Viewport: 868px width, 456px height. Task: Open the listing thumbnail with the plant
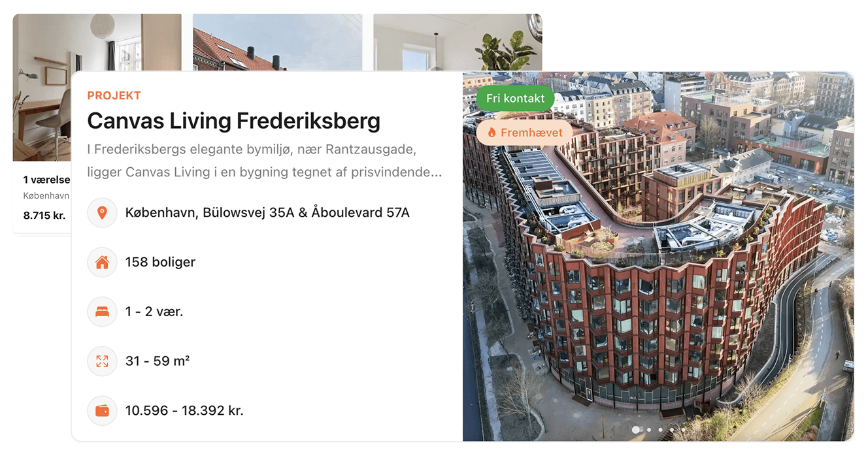pyautogui.click(x=458, y=42)
